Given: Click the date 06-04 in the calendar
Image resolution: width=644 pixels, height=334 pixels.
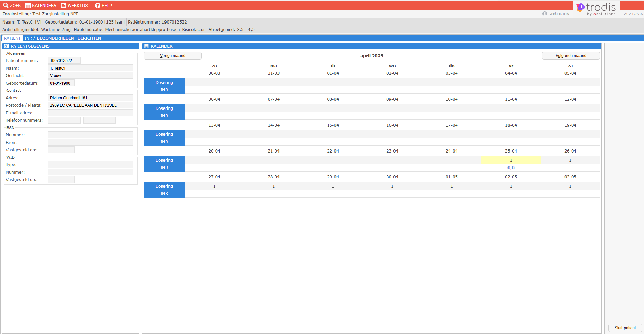Looking at the screenshot, I should coord(214,99).
